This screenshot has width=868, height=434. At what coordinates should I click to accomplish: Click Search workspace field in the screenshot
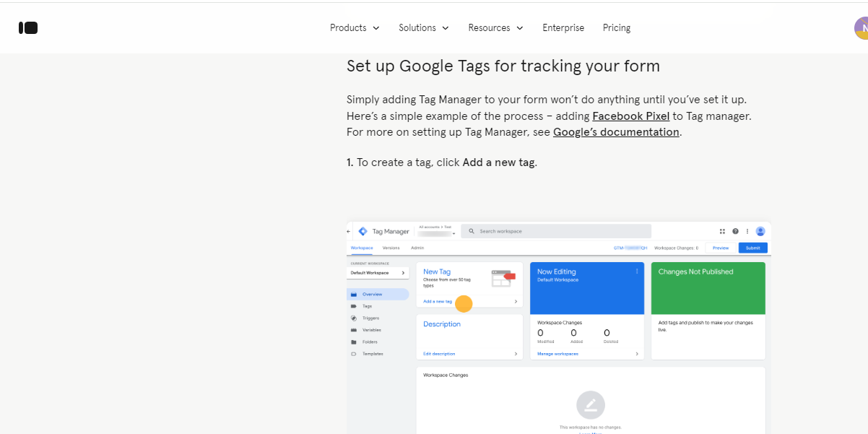(x=556, y=231)
